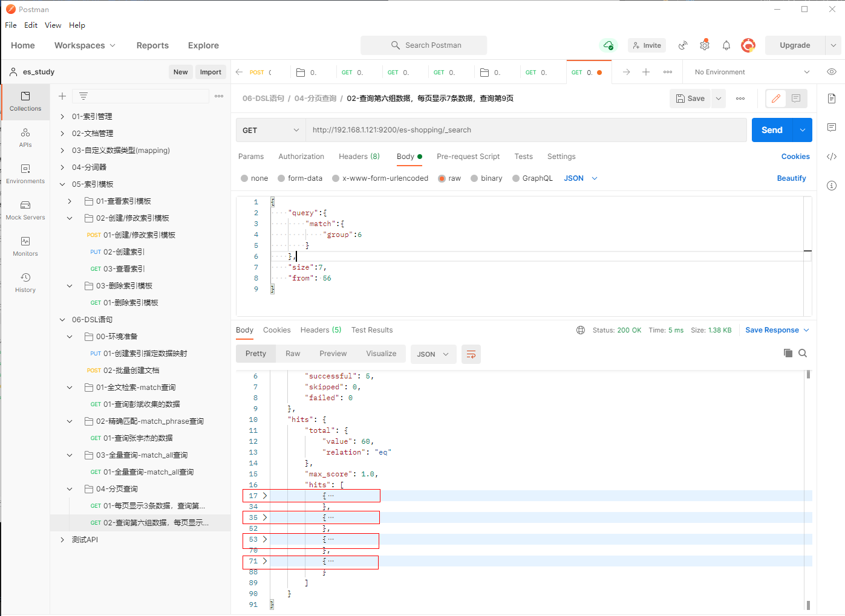The width and height of the screenshot is (845, 616).
Task: Click the environment quick look eye icon
Action: 832,72
